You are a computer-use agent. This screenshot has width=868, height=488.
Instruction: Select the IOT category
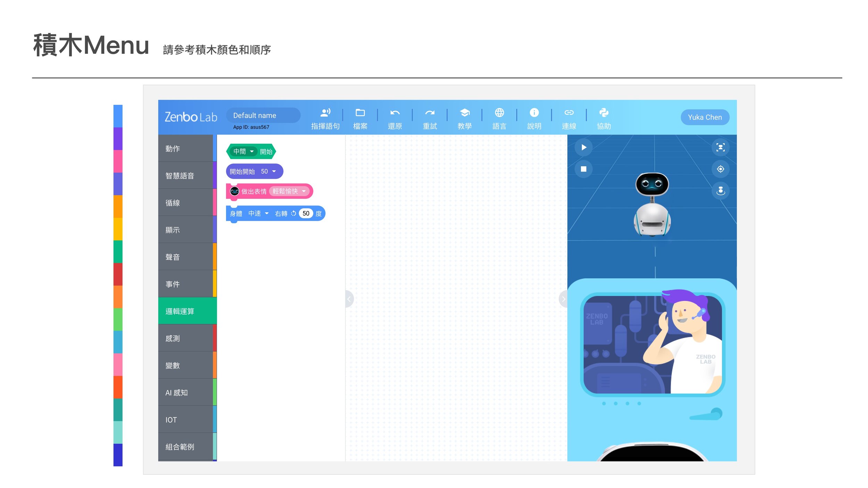click(x=187, y=419)
